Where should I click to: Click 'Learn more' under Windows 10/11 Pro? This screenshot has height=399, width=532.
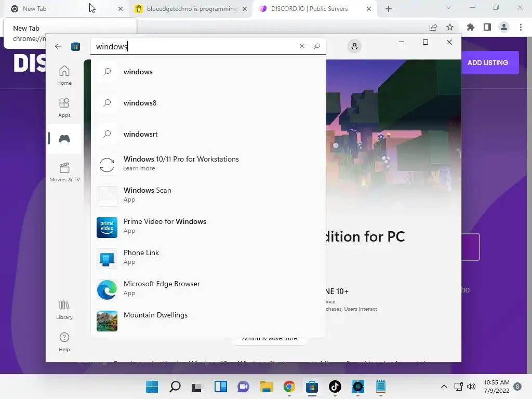click(139, 169)
